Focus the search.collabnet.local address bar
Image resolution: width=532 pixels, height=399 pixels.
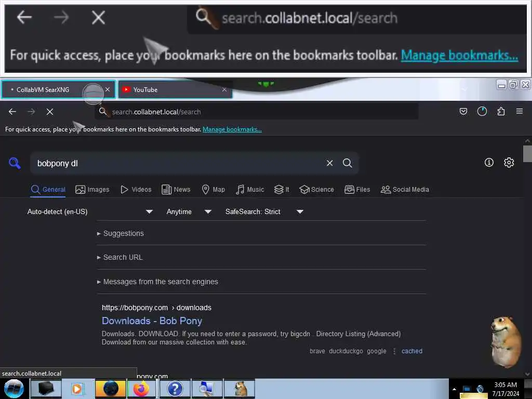point(256,112)
